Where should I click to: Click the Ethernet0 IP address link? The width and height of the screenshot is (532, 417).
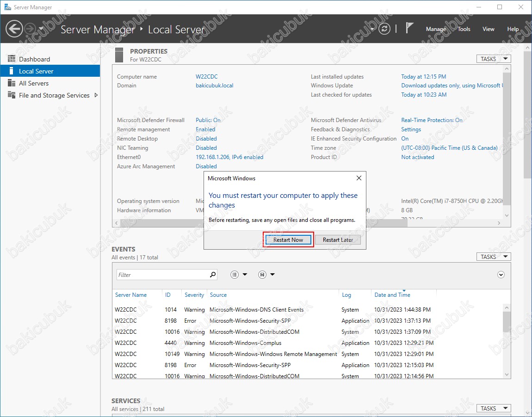(229, 157)
